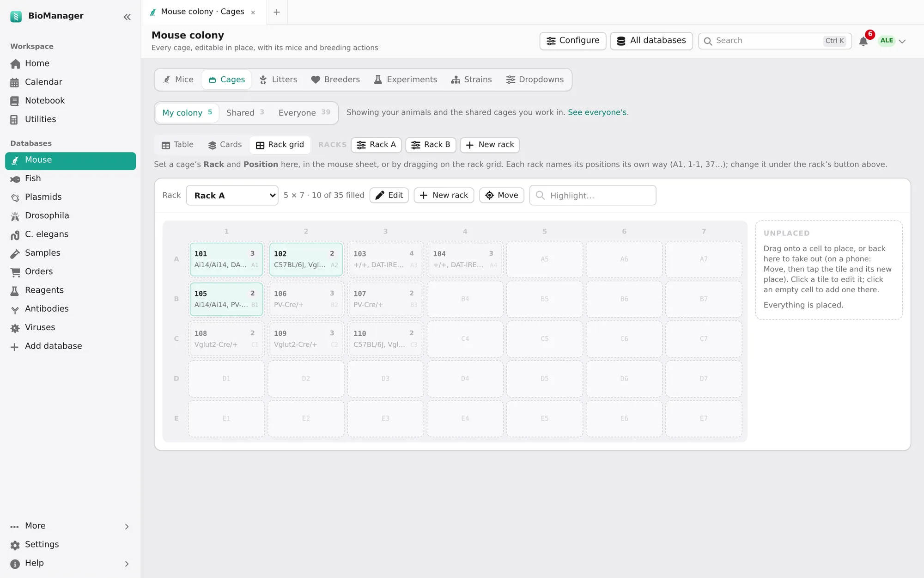Image resolution: width=924 pixels, height=578 pixels.
Task: Click the Configure button
Action: 573,41
